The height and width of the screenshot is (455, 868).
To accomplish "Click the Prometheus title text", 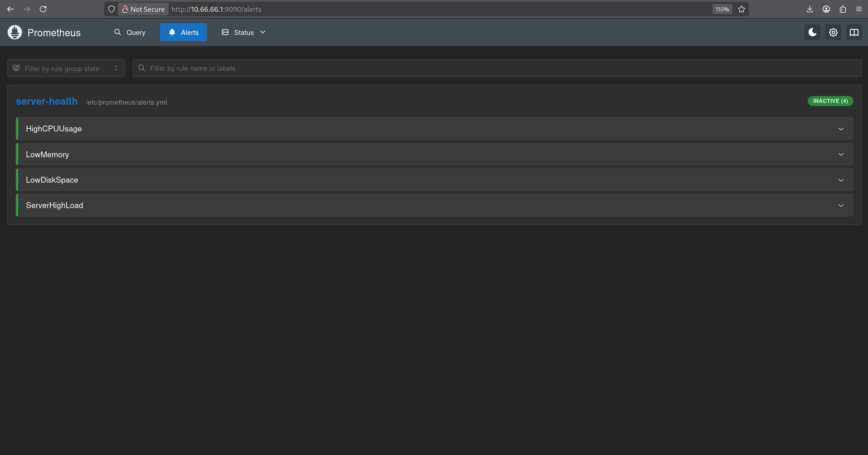I will [x=54, y=33].
